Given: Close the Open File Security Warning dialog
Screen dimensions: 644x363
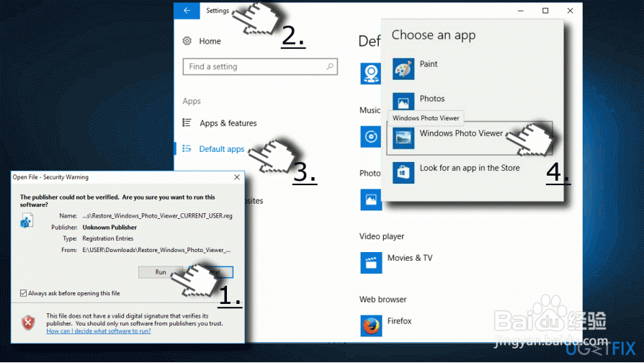Looking at the screenshot, I should pyautogui.click(x=237, y=177).
